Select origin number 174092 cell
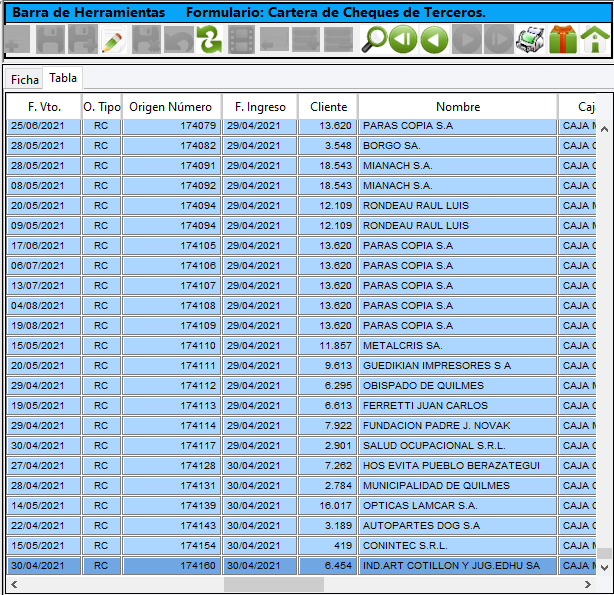Image resolution: width=614 pixels, height=595 pixels. tap(172, 186)
